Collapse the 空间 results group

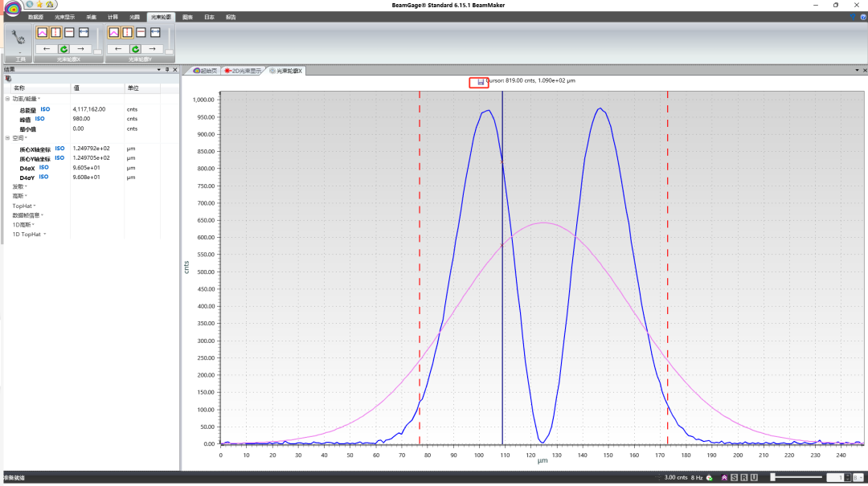click(8, 138)
